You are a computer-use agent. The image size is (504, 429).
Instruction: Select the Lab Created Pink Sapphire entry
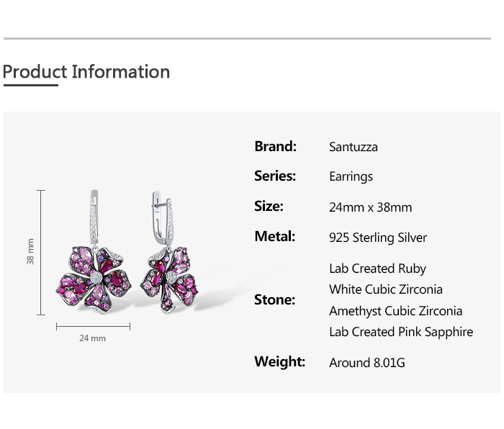click(401, 332)
